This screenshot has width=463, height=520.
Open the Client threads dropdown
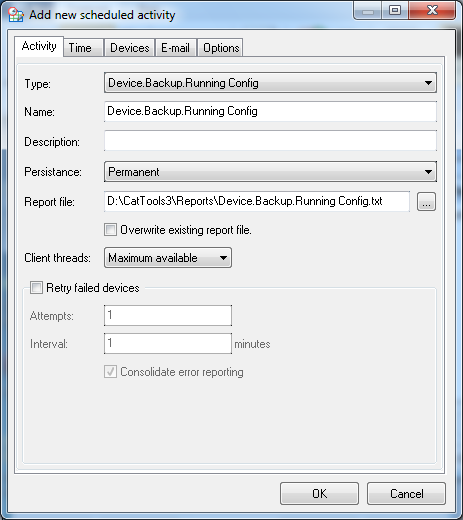tap(168, 258)
